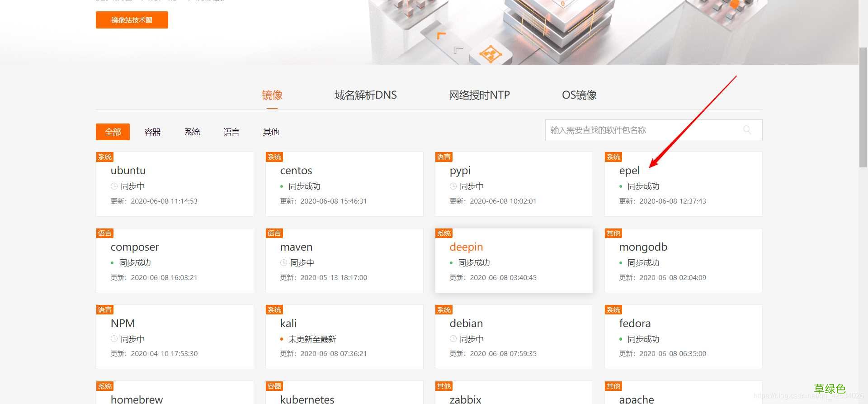
Task: Click the 系统 tag on ubuntu card
Action: click(105, 157)
